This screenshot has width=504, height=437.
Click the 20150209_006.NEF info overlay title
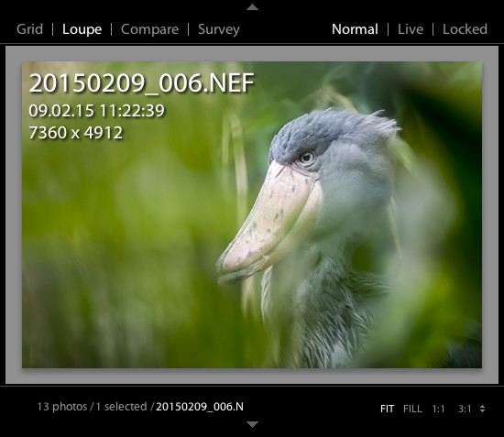click(142, 82)
